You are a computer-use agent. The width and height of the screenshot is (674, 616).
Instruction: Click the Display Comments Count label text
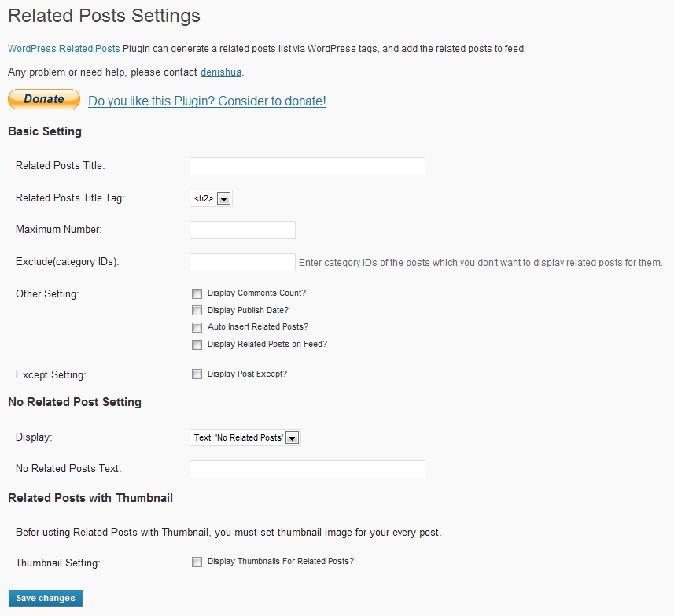coord(256,293)
